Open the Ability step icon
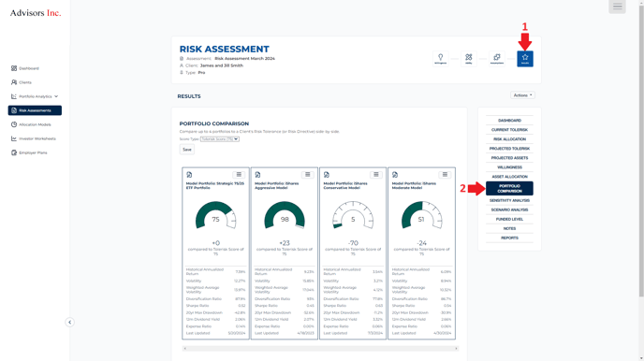 (x=469, y=59)
